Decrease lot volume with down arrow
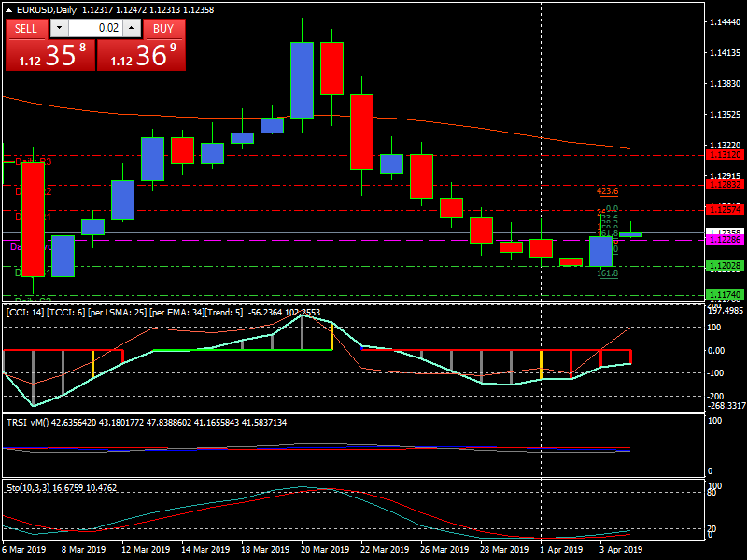 click(59, 29)
